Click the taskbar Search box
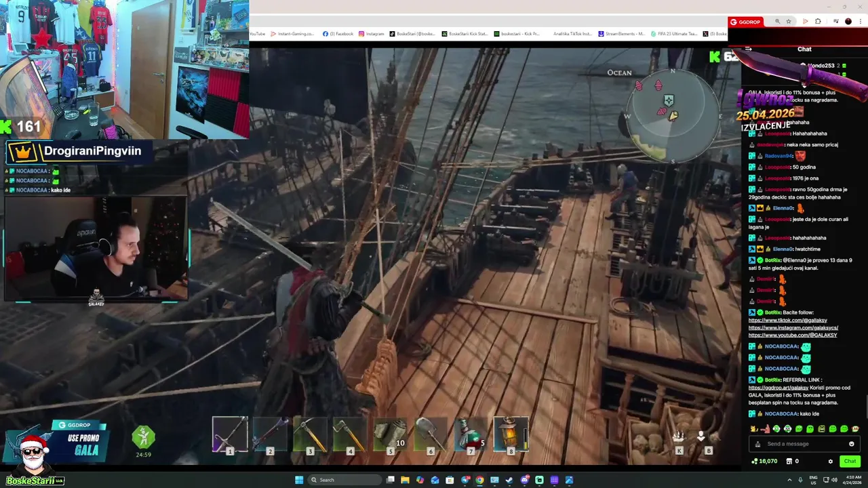The image size is (868, 488). [x=344, y=480]
